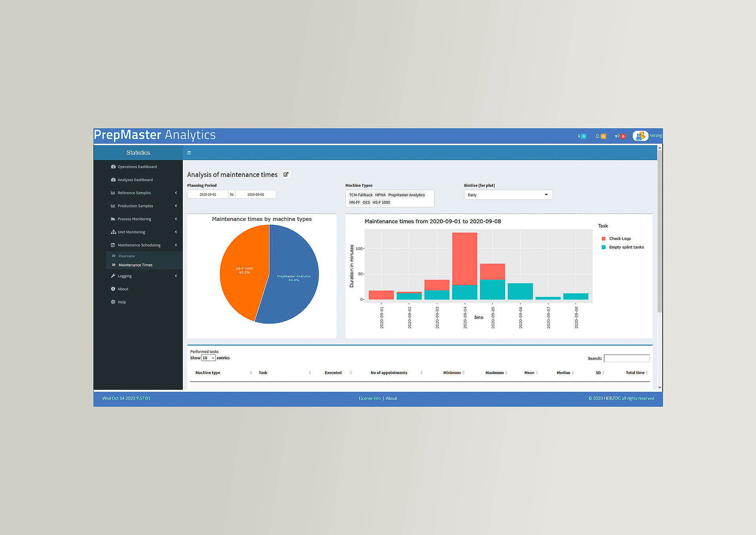The height and width of the screenshot is (535, 756).
Task: Remove TCM-Fallback machine type tag
Action: coord(361,195)
